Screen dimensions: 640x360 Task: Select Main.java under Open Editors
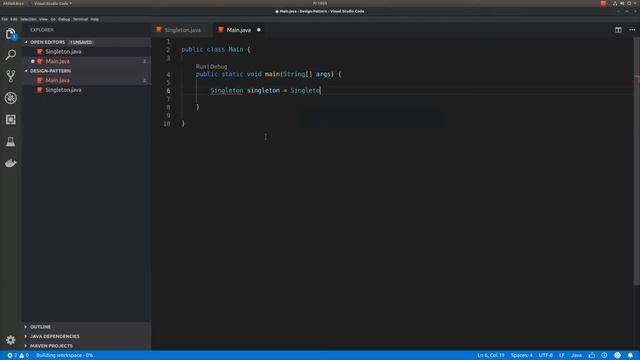point(58,61)
